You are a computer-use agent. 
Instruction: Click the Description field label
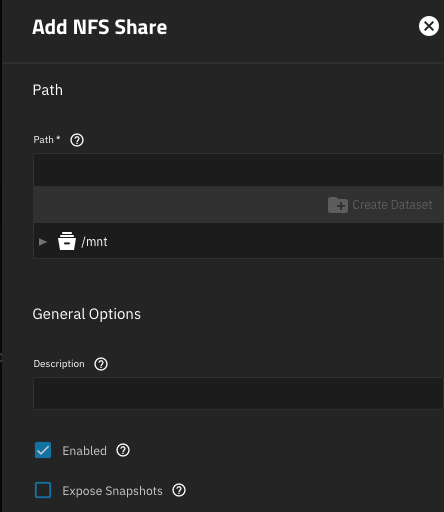pos(59,364)
